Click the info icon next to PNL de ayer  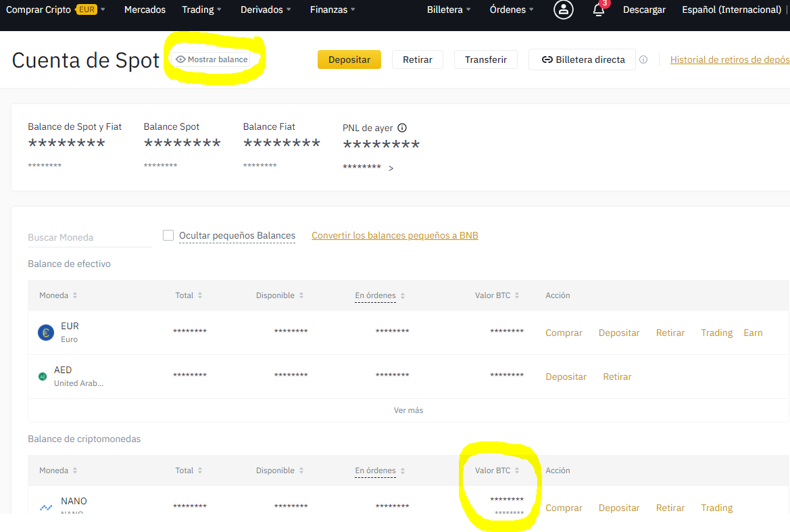(x=402, y=128)
